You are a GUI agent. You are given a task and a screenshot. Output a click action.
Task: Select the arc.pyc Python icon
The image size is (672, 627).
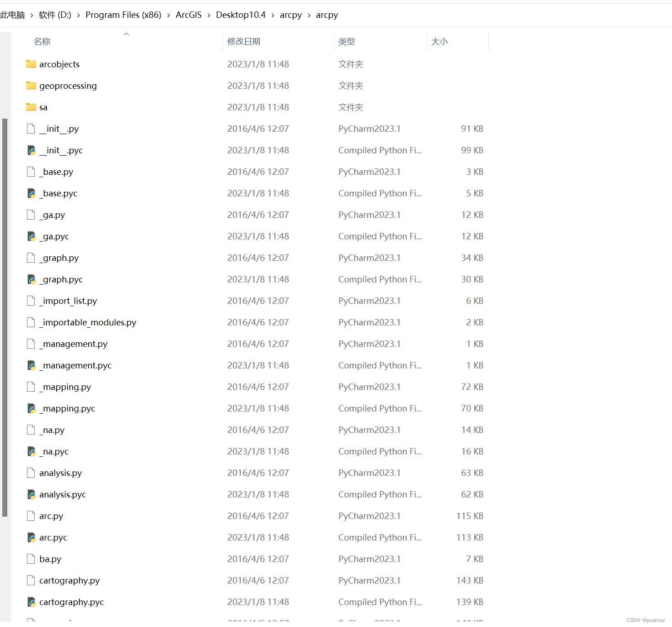[31, 537]
